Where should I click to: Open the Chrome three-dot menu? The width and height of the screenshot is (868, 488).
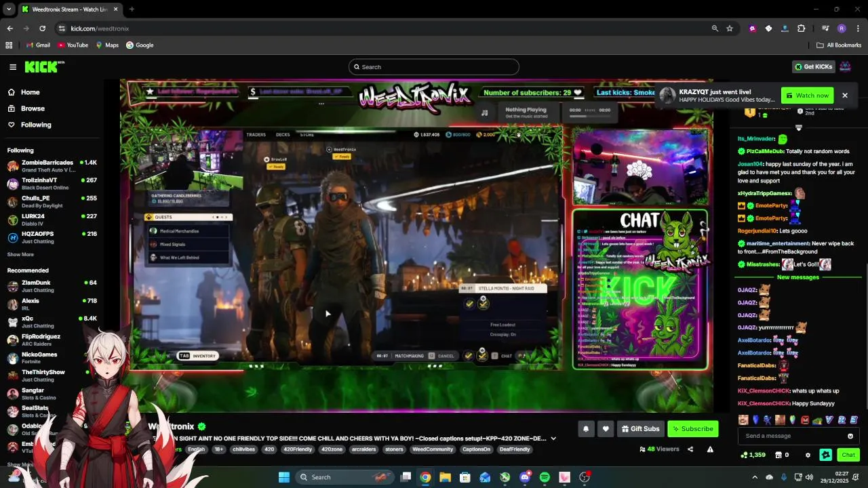click(x=858, y=28)
